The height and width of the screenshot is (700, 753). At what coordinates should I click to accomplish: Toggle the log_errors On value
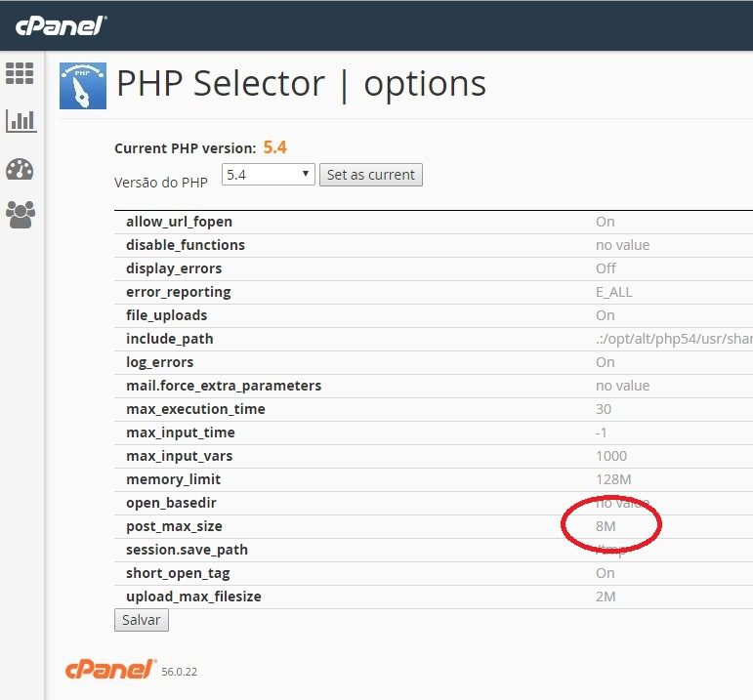pos(606,362)
